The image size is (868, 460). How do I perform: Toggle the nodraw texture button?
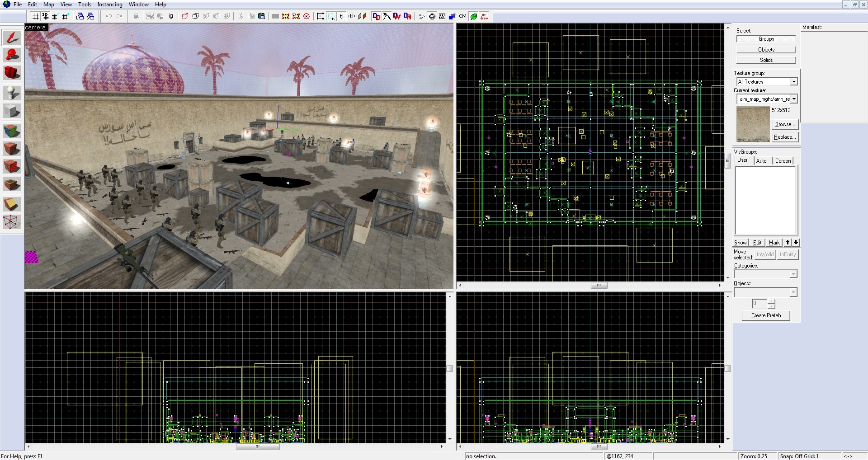(x=484, y=16)
